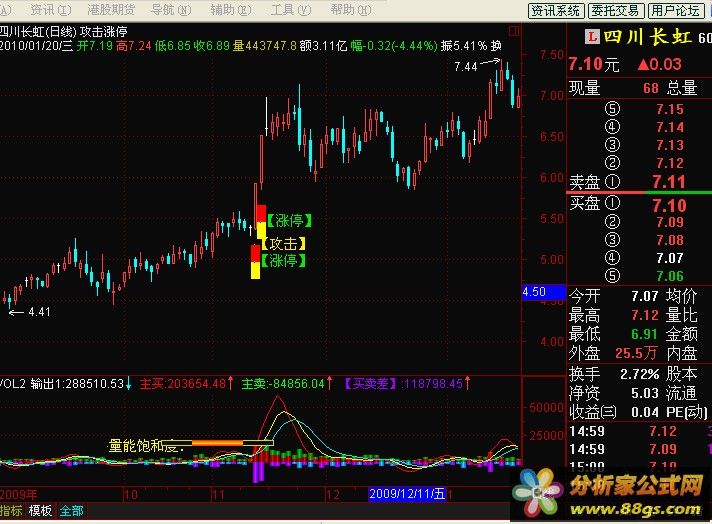The height and width of the screenshot is (524, 712).
Task: Click the 7.44 high price marker
Action: 466,67
